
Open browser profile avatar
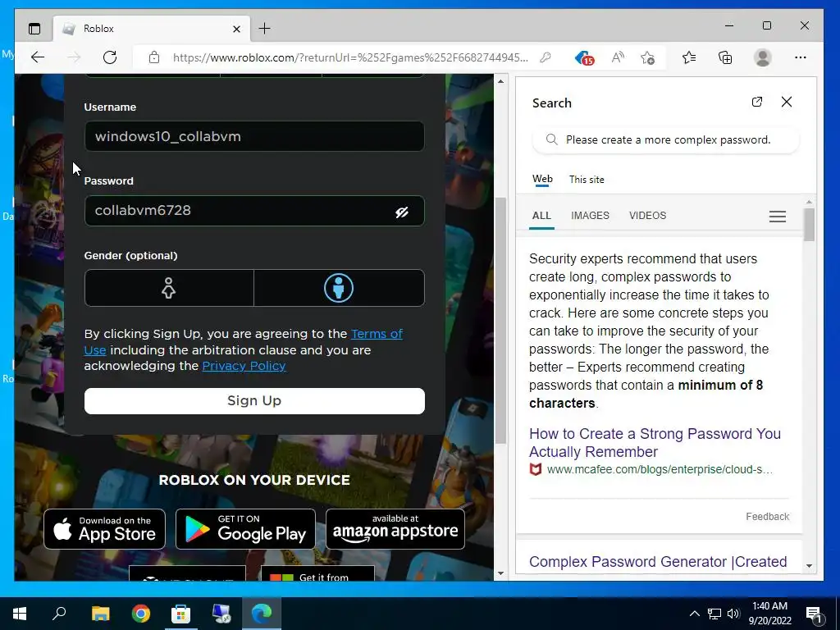coord(762,57)
